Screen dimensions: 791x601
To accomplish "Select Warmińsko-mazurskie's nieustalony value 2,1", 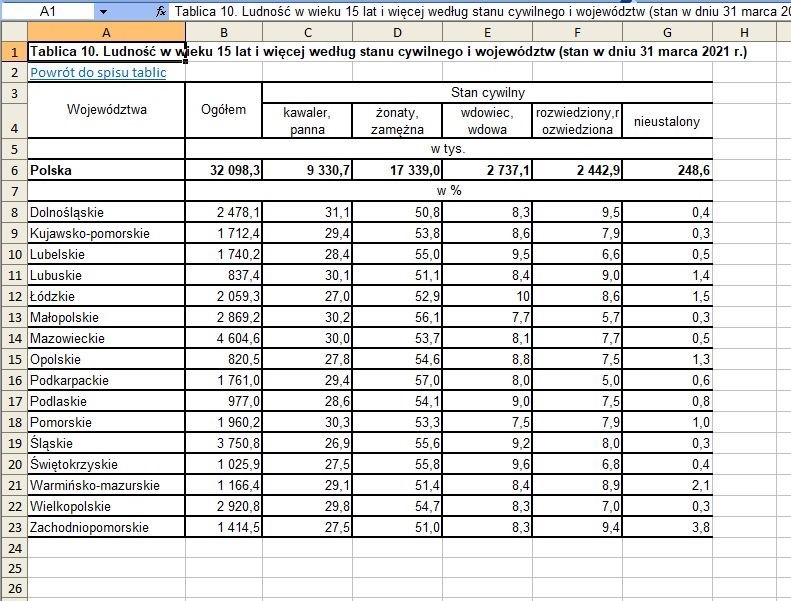I will [x=667, y=485].
